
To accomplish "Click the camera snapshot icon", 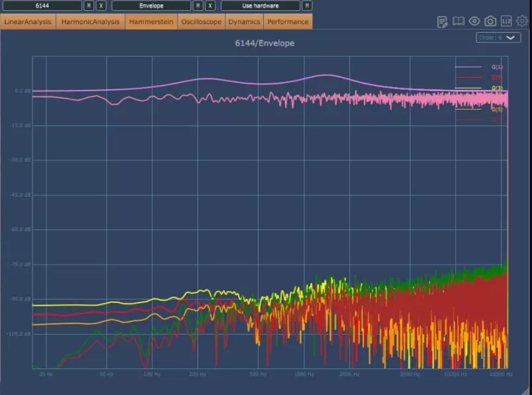I will 490,22.
